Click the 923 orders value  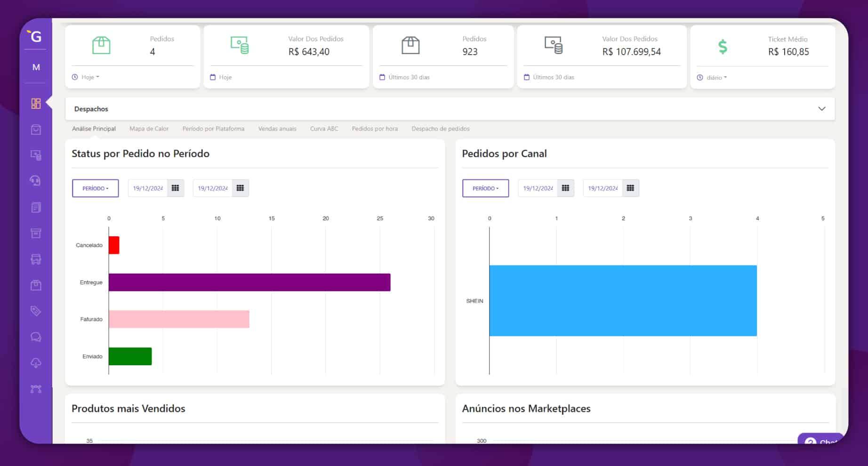470,52
